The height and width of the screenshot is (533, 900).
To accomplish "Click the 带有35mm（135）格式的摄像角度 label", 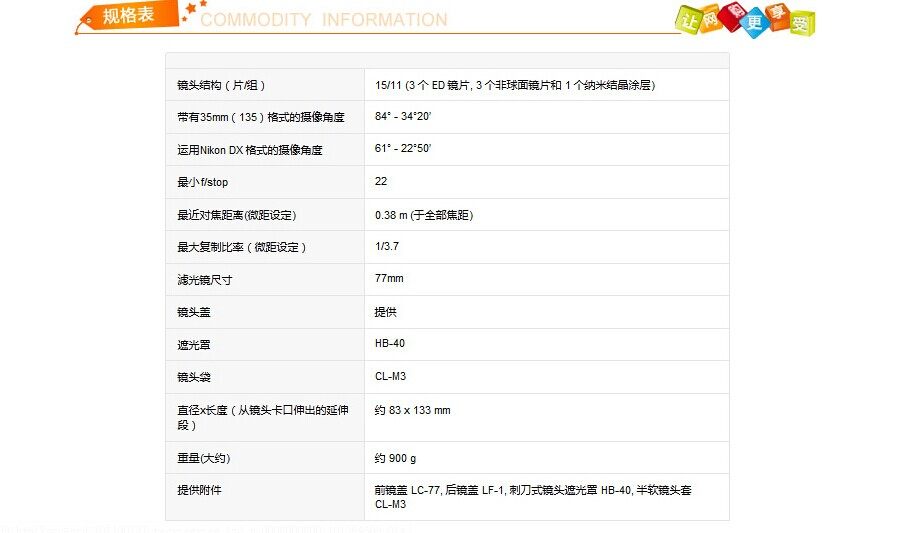I will click(x=261, y=117).
